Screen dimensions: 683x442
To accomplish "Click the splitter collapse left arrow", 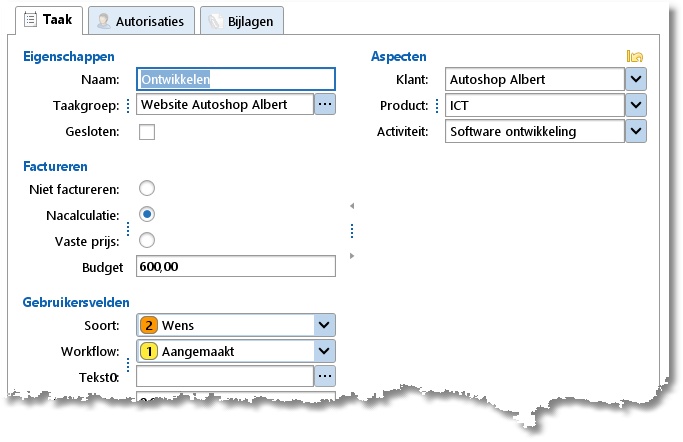I will pyautogui.click(x=351, y=206).
